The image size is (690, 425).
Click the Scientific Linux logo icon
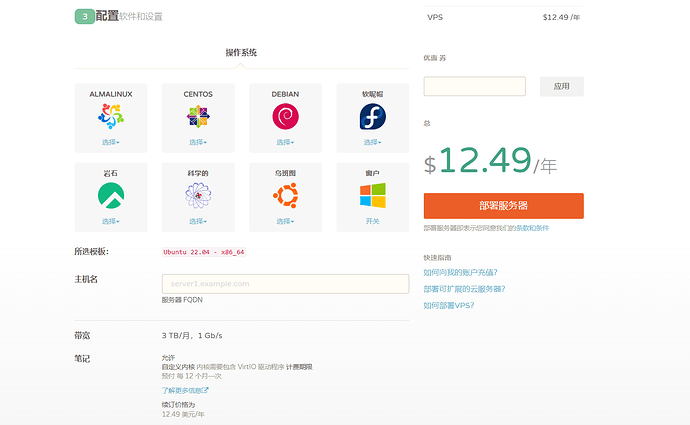click(x=198, y=195)
